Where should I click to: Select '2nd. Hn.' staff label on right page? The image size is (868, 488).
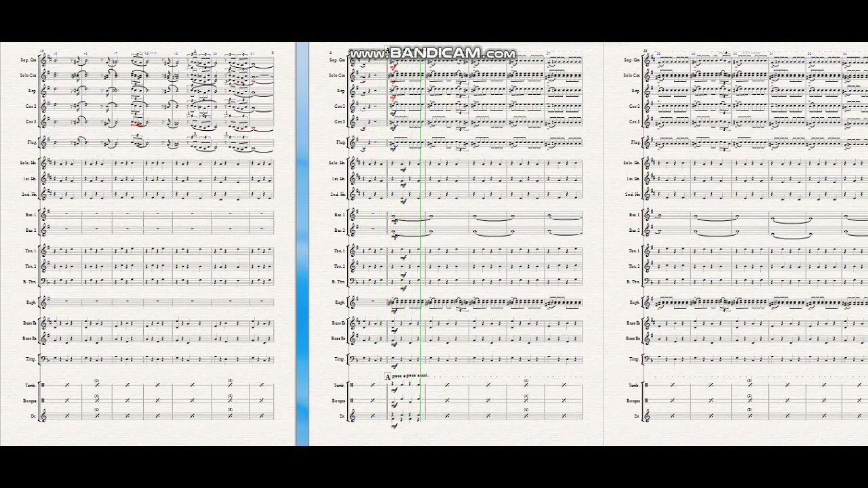[633, 194]
